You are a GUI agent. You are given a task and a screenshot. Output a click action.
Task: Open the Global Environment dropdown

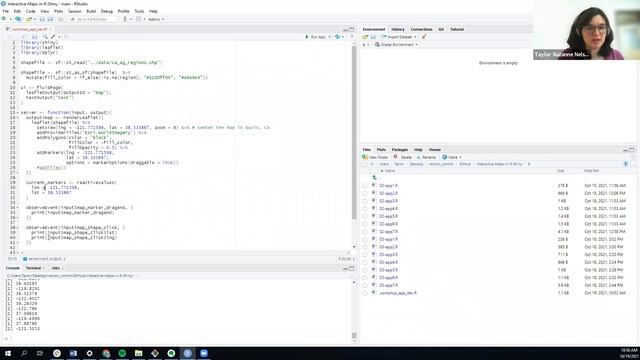tap(396, 44)
